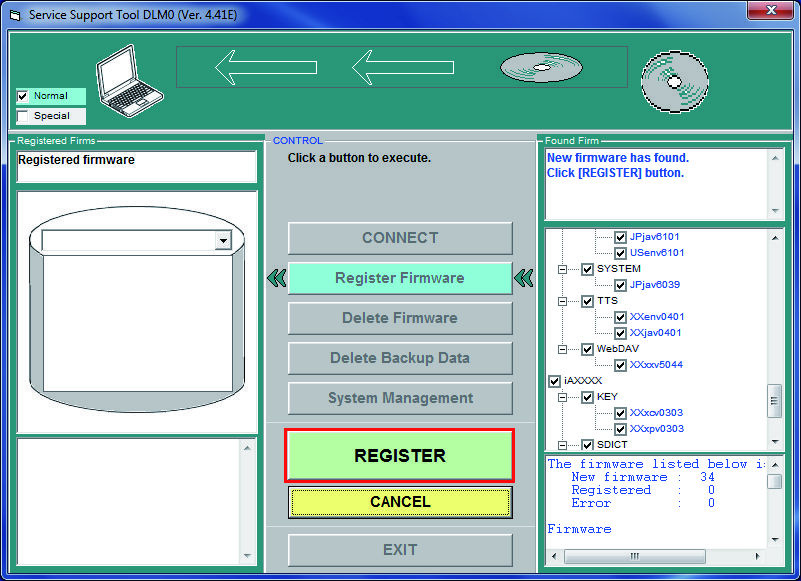Collapse the WebDAV tree node
The height and width of the screenshot is (581, 801).
[562, 350]
